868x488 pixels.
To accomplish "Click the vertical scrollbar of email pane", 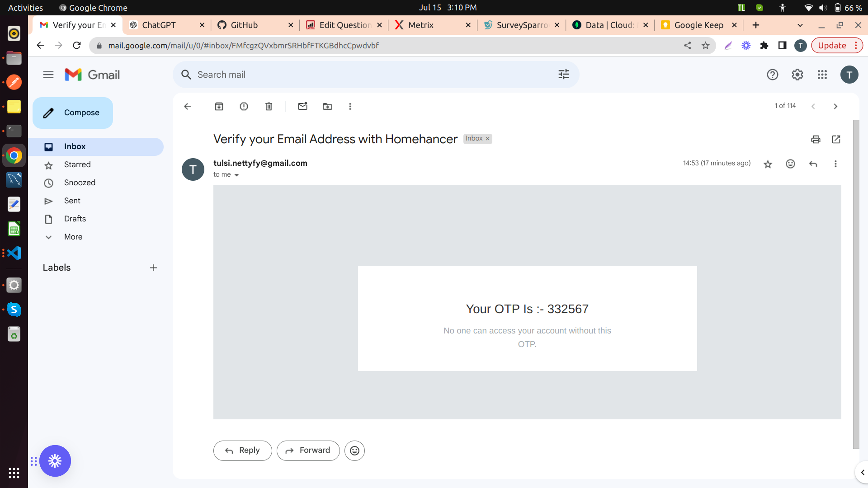I will click(855, 285).
